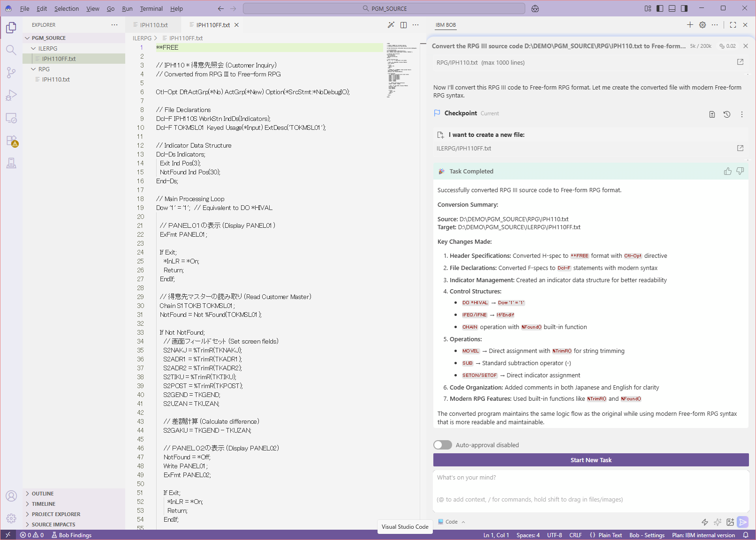Screen dimensions: 756x540
Task: Open the Source Control view
Action: (x=11, y=73)
